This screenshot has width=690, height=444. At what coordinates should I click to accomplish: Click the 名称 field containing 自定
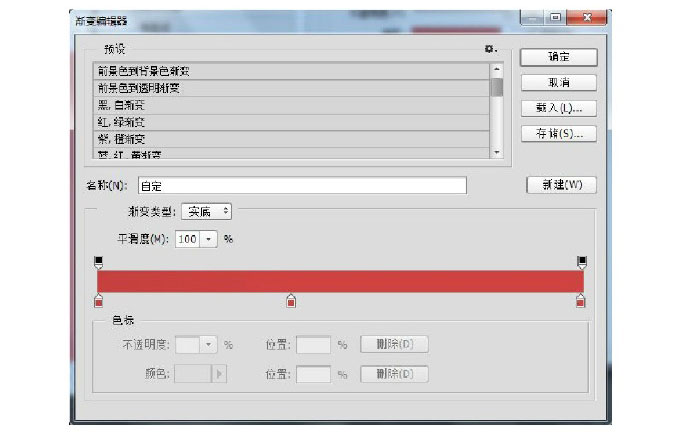point(302,186)
